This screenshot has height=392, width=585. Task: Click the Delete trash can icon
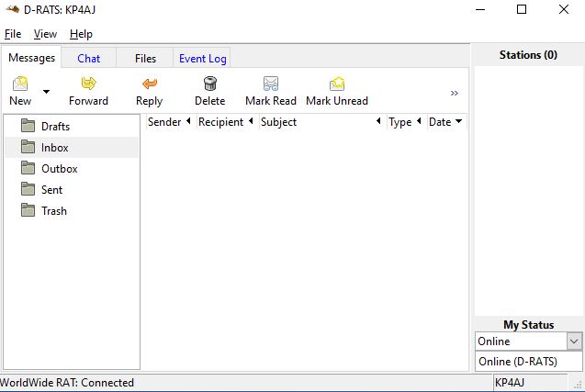tap(210, 84)
